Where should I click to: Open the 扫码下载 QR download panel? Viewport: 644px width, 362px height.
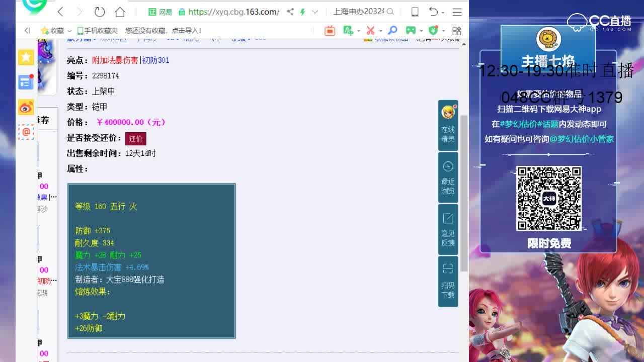click(448, 281)
